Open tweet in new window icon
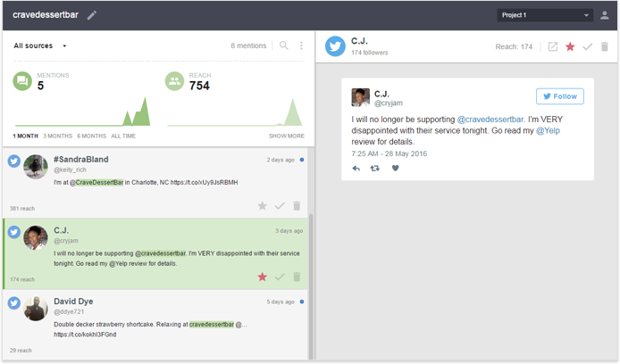Image resolution: width=620 pixels, height=364 pixels. [553, 46]
